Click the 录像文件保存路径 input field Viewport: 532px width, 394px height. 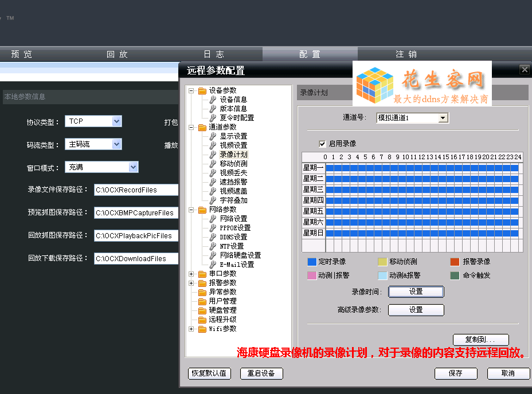coord(136,190)
